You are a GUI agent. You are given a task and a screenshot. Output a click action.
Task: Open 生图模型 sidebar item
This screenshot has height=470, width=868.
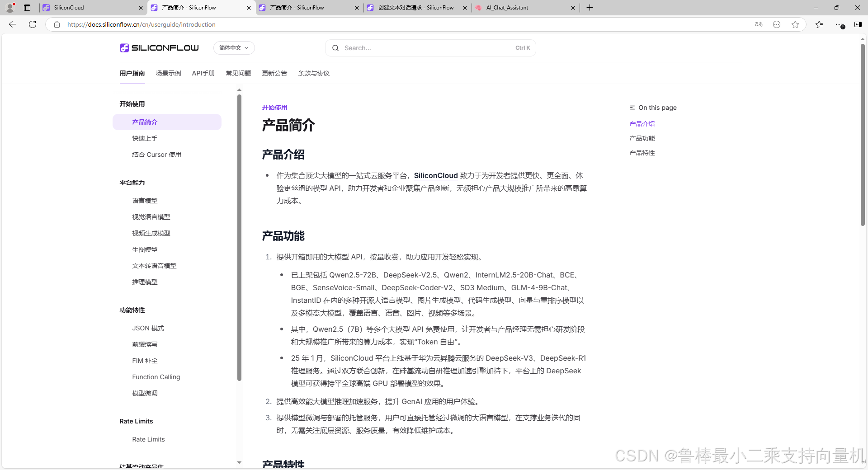tap(145, 249)
